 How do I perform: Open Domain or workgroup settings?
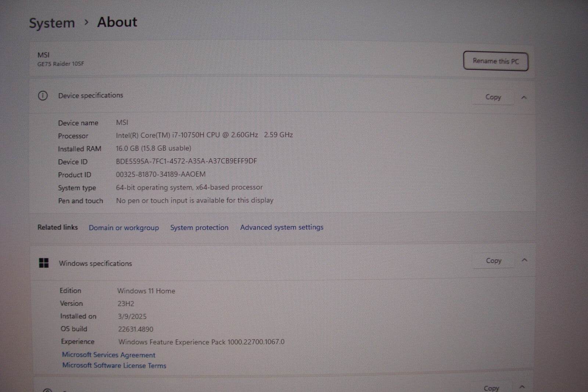[124, 228]
